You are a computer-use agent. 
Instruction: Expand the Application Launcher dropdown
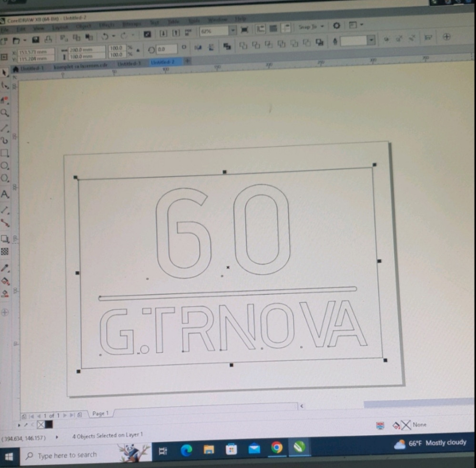[362, 25]
